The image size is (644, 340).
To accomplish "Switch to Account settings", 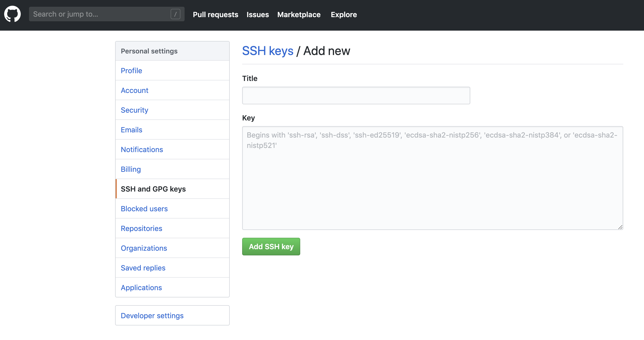I will point(135,90).
